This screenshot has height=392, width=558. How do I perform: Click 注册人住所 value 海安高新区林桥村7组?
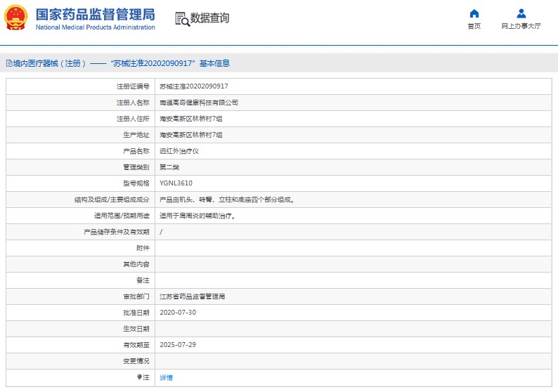coord(191,119)
